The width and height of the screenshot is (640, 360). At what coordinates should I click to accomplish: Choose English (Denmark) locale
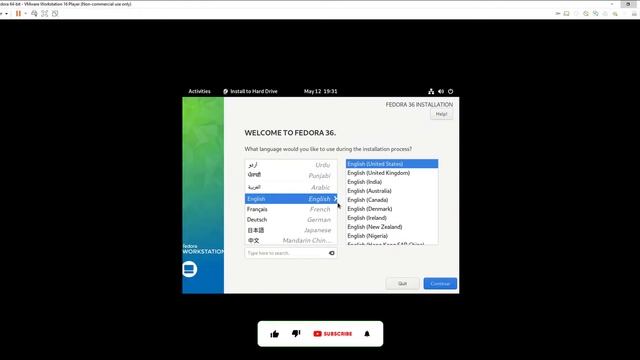click(x=392, y=209)
